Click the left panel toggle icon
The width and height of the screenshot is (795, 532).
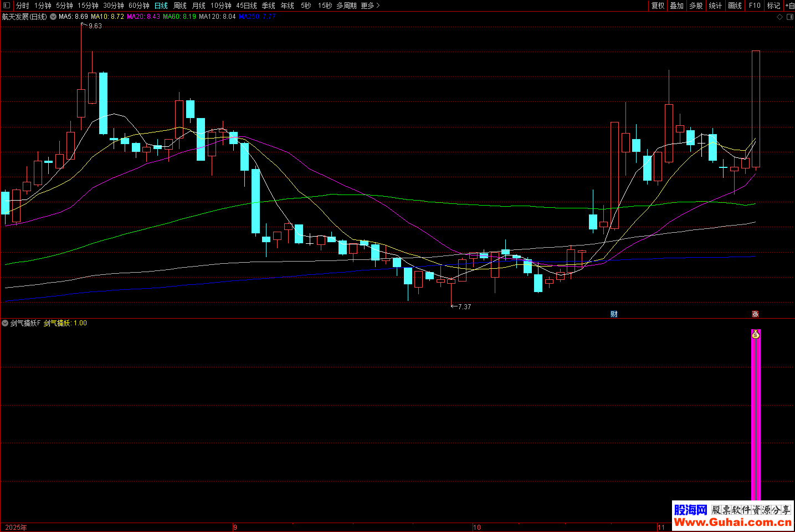click(7, 6)
